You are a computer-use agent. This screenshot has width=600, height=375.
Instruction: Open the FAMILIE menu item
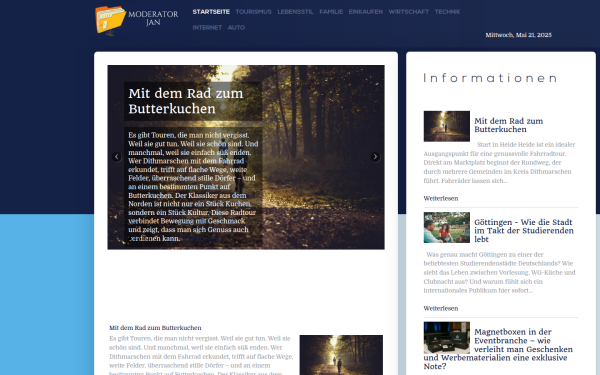point(331,12)
